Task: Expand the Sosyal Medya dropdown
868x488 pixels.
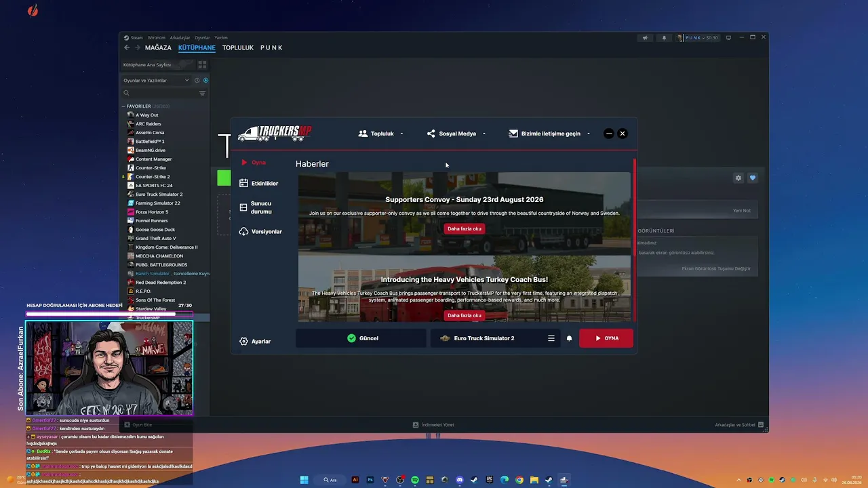Action: coord(456,134)
